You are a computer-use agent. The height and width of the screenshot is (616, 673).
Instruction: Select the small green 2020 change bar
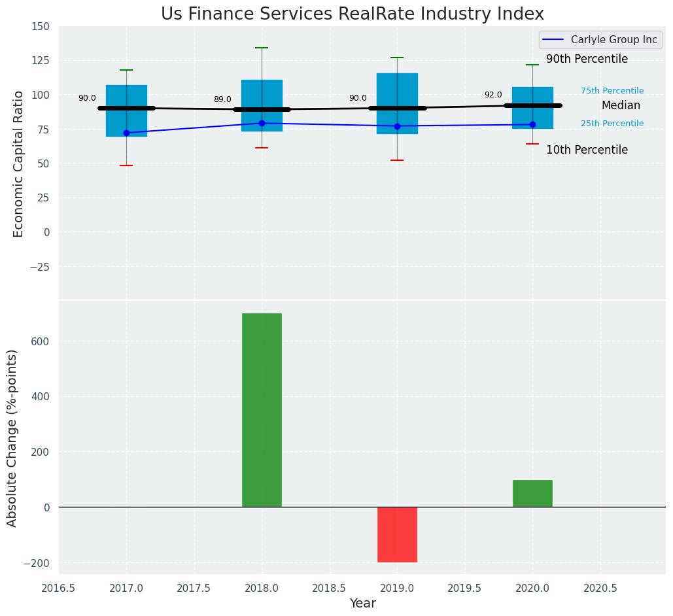pos(532,494)
